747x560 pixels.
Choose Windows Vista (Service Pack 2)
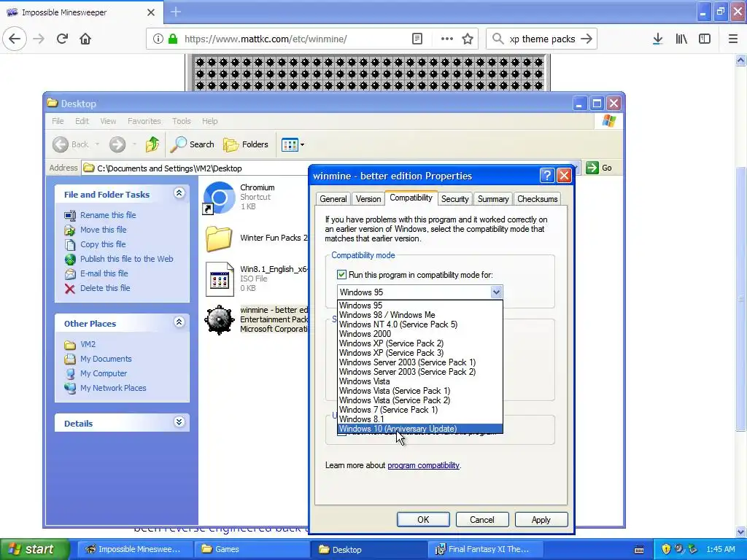pos(419,400)
